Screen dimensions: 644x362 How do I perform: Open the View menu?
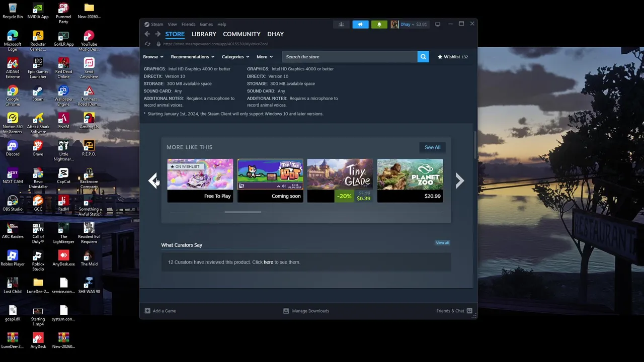click(172, 24)
